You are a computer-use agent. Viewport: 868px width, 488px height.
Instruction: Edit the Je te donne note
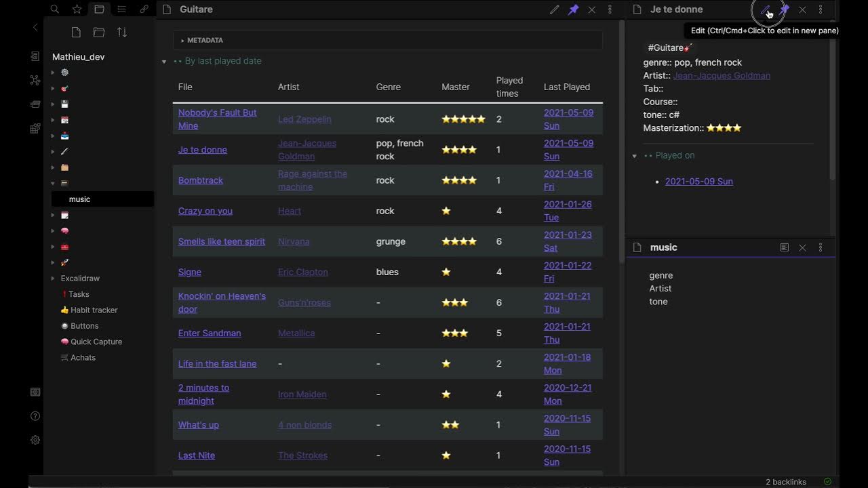[766, 9]
